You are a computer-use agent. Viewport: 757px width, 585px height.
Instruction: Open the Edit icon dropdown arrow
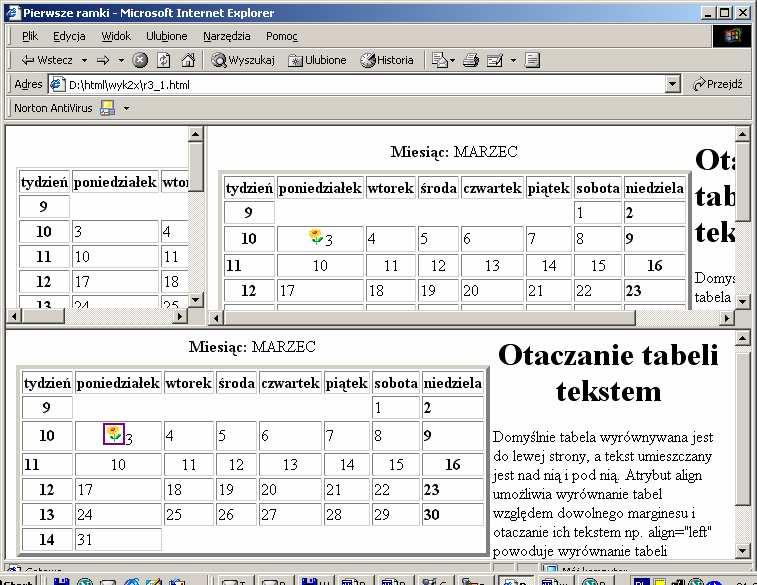(513, 60)
